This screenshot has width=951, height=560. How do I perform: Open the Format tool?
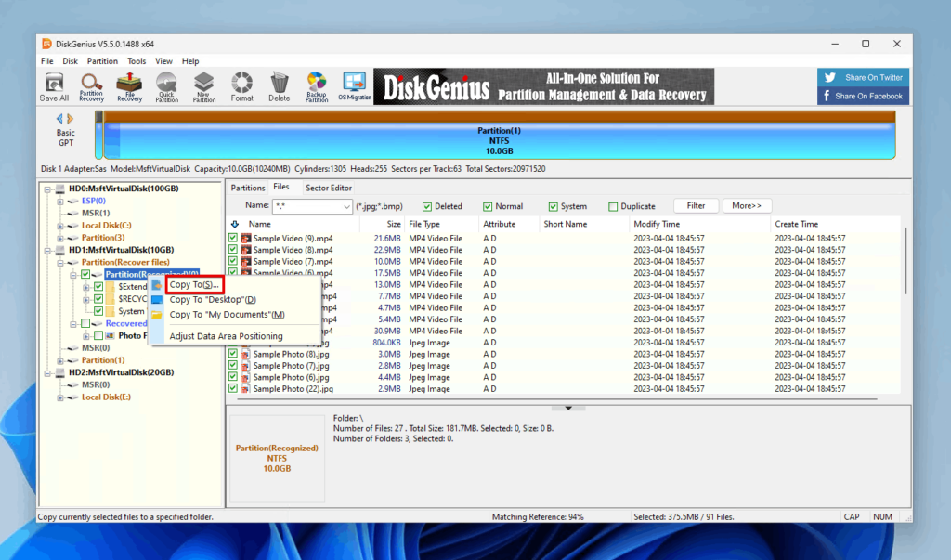pos(241,85)
